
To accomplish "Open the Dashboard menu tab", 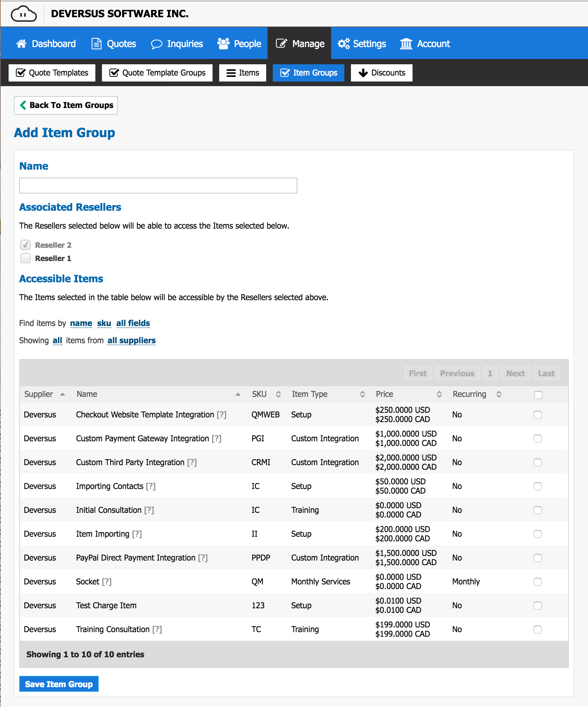I will pos(46,44).
